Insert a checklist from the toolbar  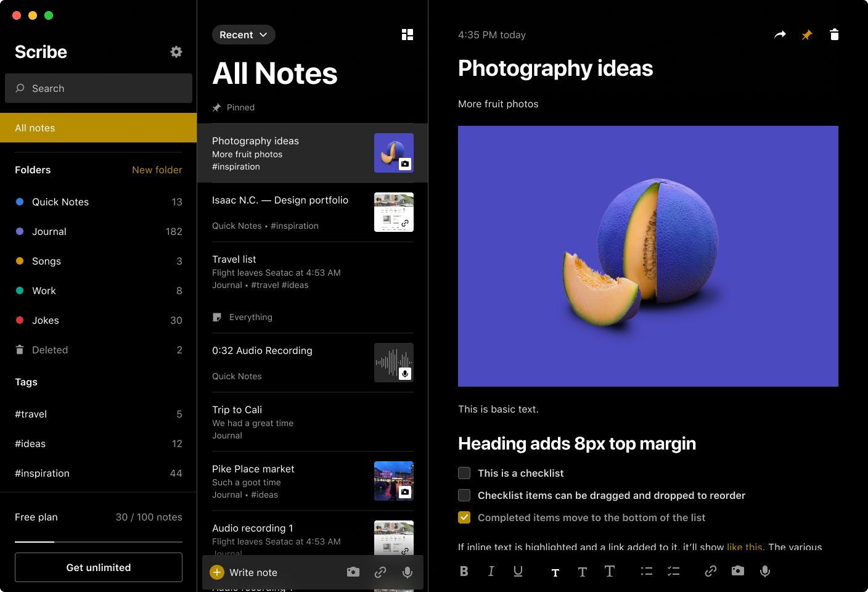tap(674, 571)
